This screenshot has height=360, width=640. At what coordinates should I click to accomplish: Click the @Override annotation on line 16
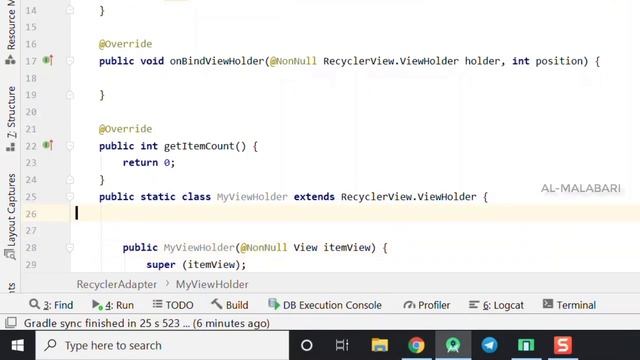(125, 44)
